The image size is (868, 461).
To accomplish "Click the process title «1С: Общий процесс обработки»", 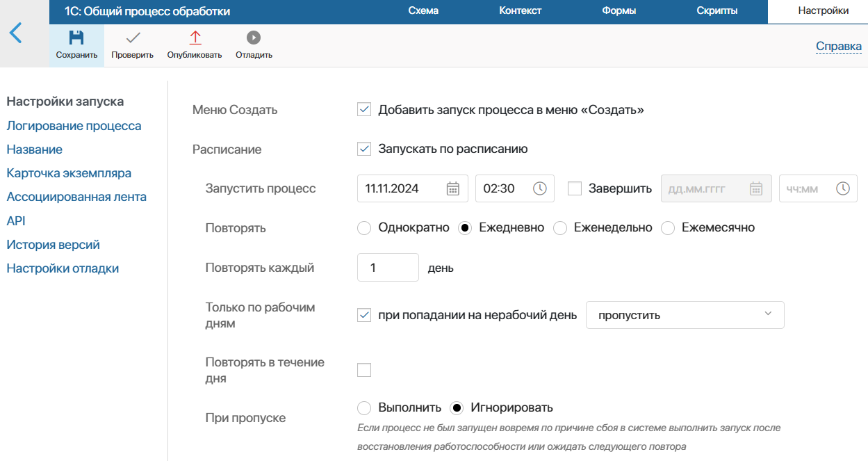I will (147, 11).
